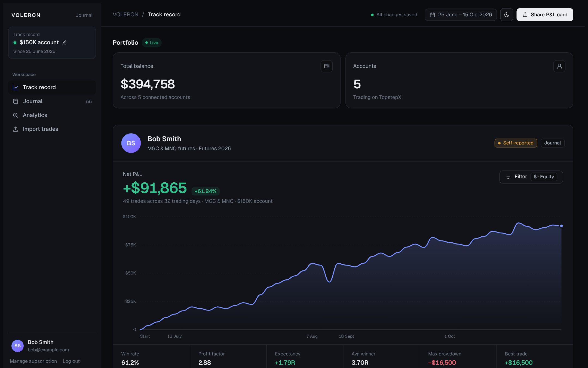This screenshot has width=588, height=368.
Task: Click the Self-reported badge
Action: click(516, 143)
